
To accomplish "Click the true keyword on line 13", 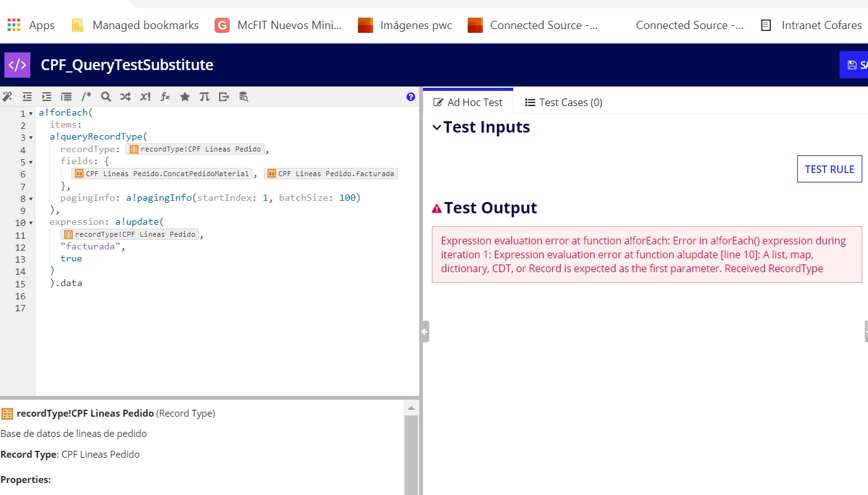I will [x=71, y=258].
